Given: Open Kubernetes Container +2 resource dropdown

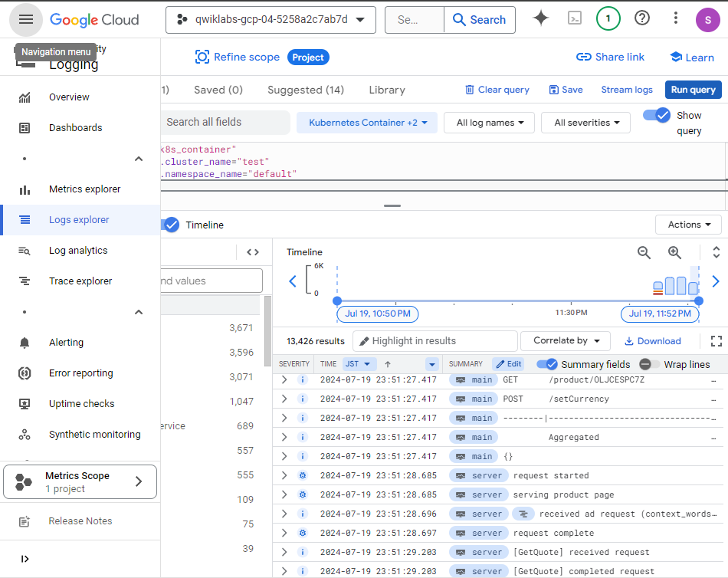Looking at the screenshot, I should [367, 123].
